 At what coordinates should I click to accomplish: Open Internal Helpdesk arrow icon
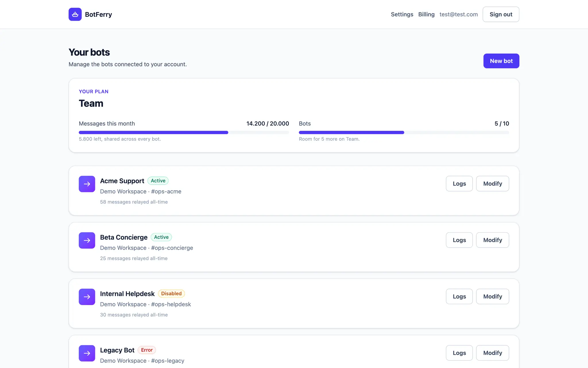(x=87, y=297)
